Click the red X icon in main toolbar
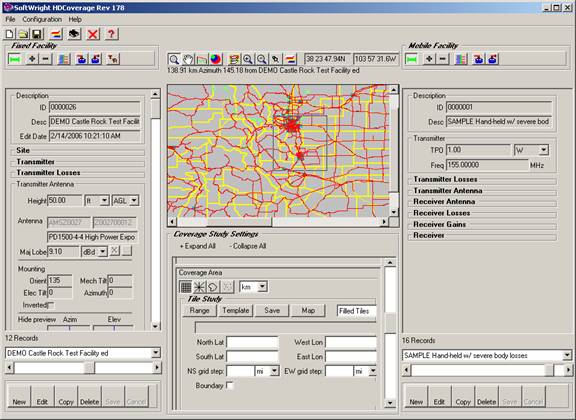 pyautogui.click(x=93, y=34)
